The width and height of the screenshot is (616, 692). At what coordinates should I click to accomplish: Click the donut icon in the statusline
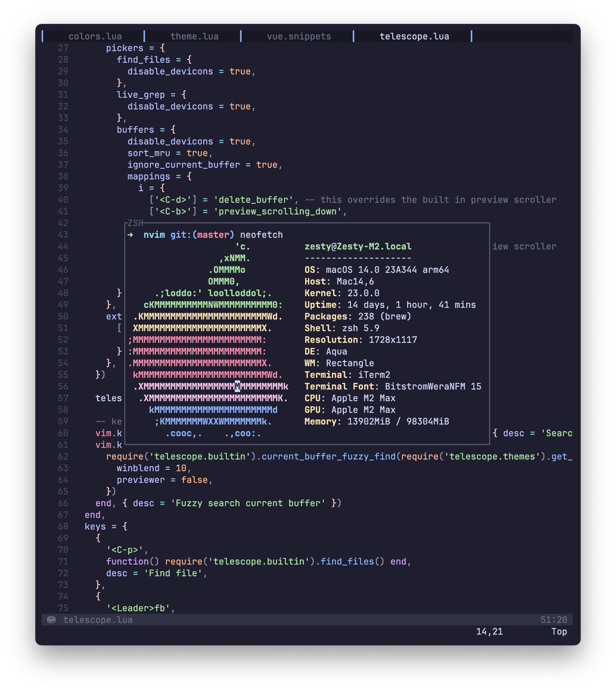tap(51, 620)
